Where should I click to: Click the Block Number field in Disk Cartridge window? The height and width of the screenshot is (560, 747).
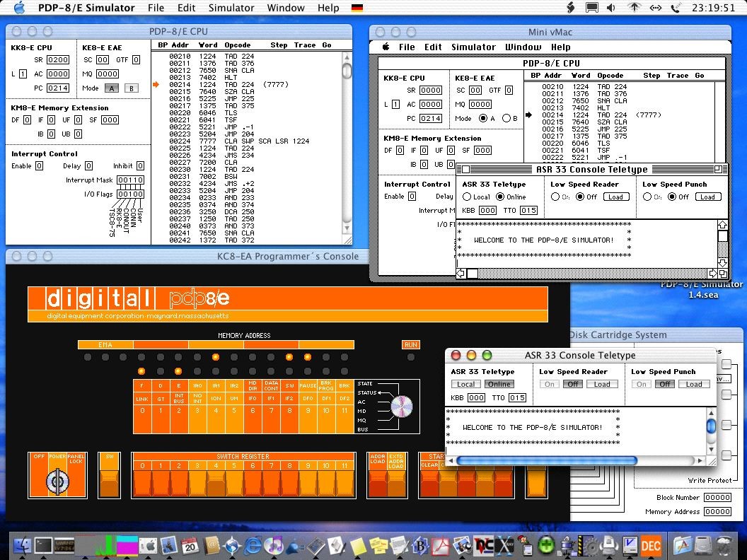[x=717, y=497]
